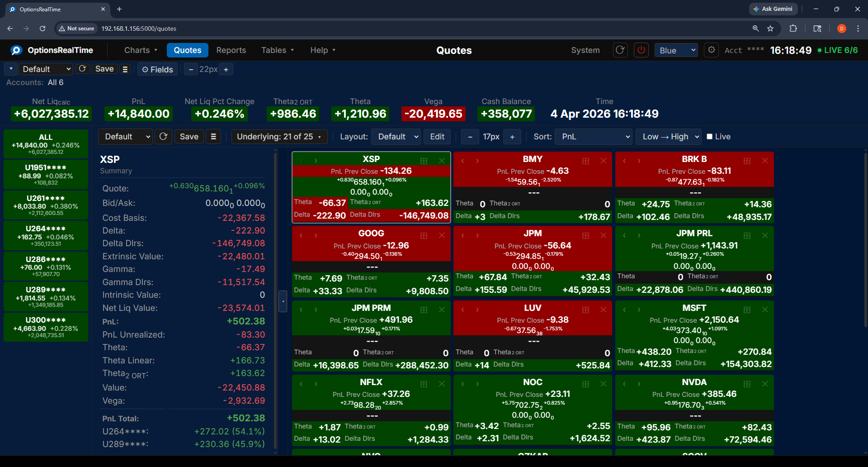Click the next arrow on the XSP card

click(x=316, y=161)
